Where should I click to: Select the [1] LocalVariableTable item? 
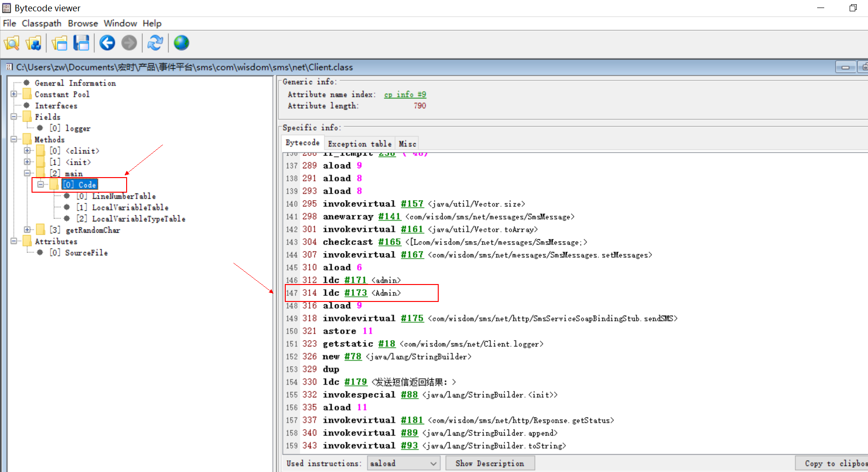pos(122,207)
